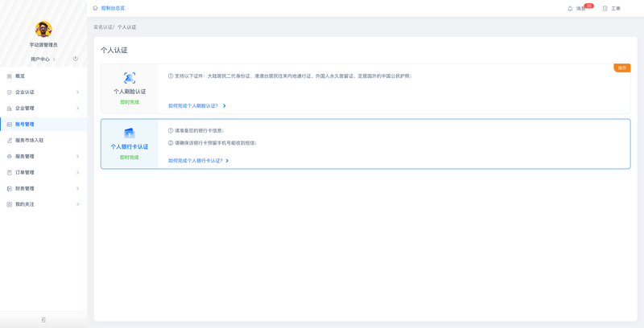The width and height of the screenshot is (644, 328).
Task: Click arrow after 如何完成个人银行卡认证?
Action: click(x=227, y=161)
